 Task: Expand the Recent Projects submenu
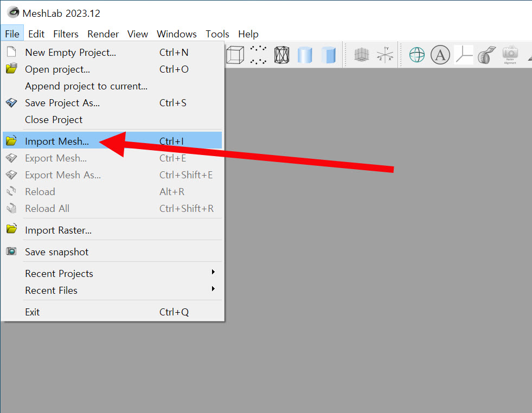(112, 273)
